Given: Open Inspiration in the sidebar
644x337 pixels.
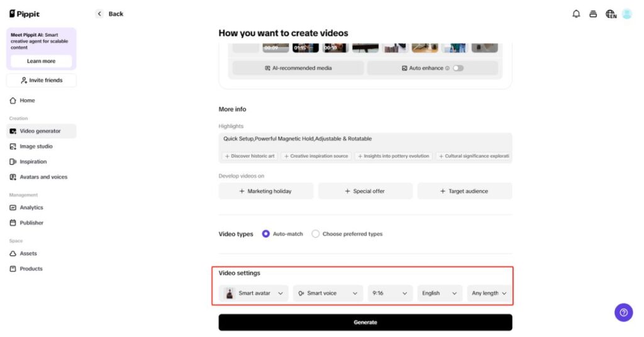Looking at the screenshot, I should point(41,162).
